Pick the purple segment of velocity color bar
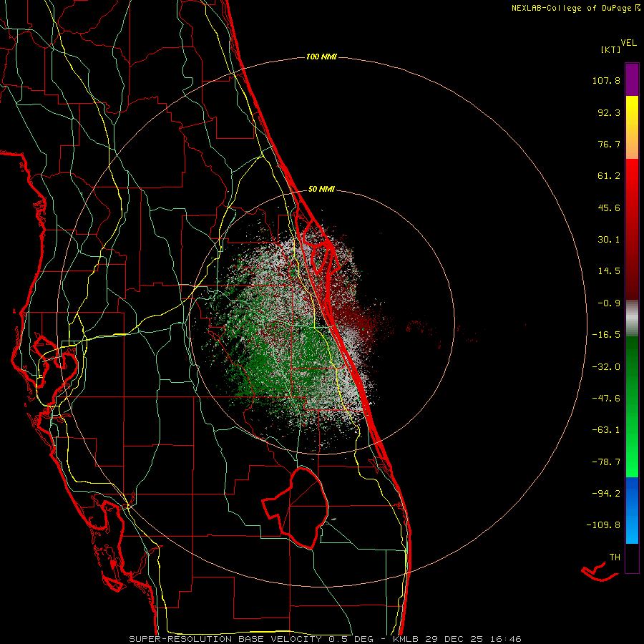The height and width of the screenshot is (644, 644). coord(632,79)
